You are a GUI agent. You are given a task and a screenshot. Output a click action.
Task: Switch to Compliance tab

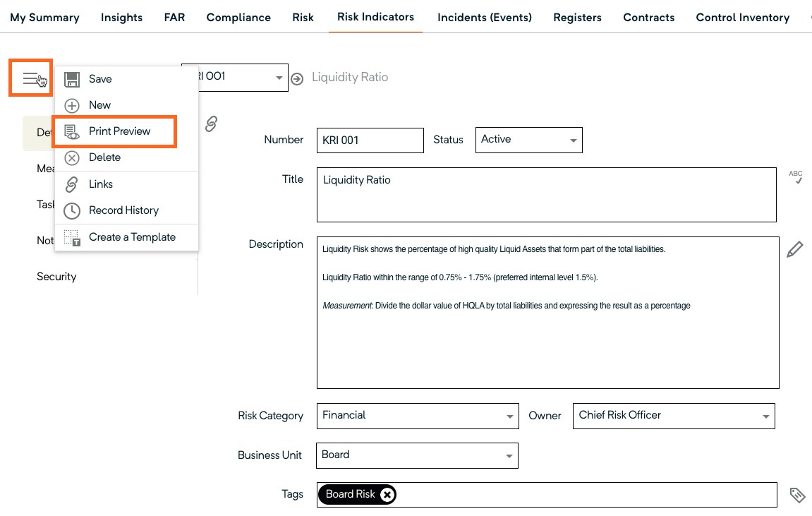[x=238, y=18]
